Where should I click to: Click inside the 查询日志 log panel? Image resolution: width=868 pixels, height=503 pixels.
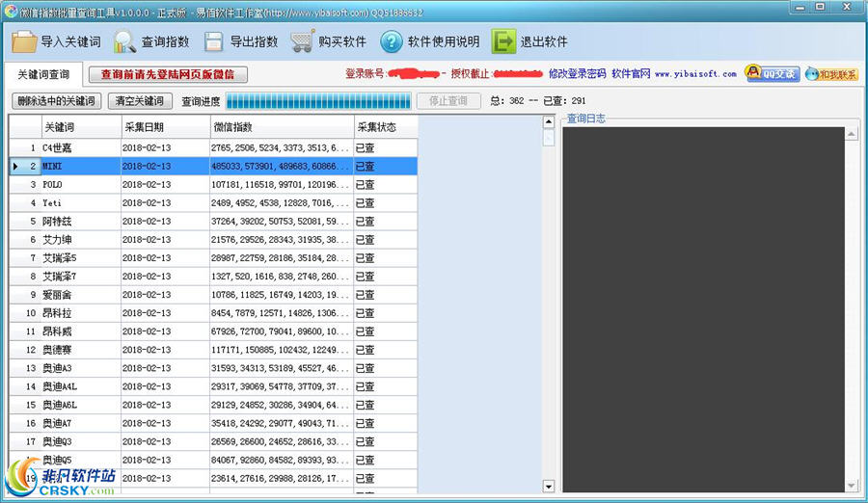tap(704, 308)
